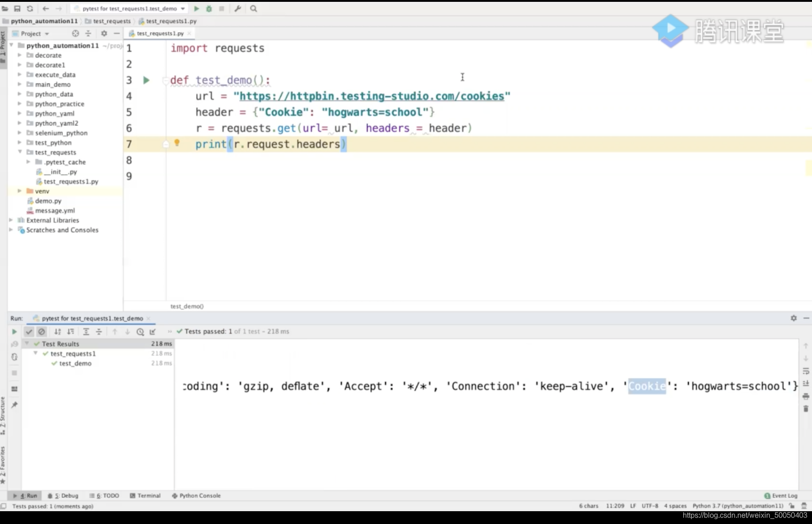
Task: Click the yellow intention lightbulb on line 7
Action: point(177,143)
